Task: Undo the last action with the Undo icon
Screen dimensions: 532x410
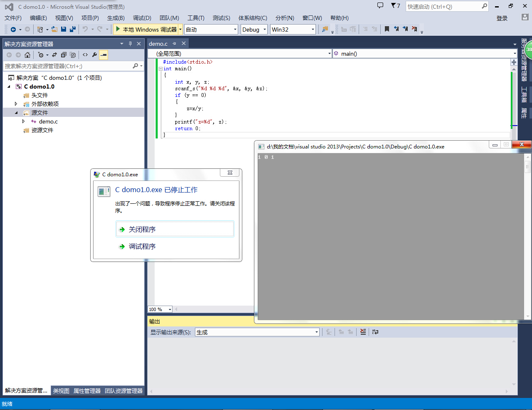Action: [85, 29]
